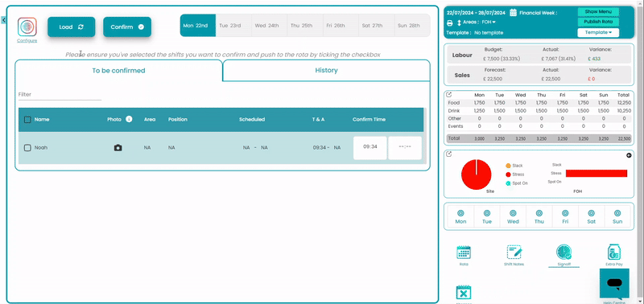The width and height of the screenshot is (644, 304).
Task: Switch to the To be confirmed tab
Action: [x=118, y=71]
